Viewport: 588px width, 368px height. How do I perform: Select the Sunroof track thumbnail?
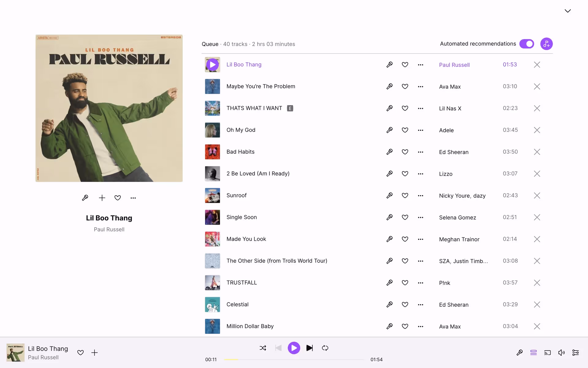click(x=212, y=195)
